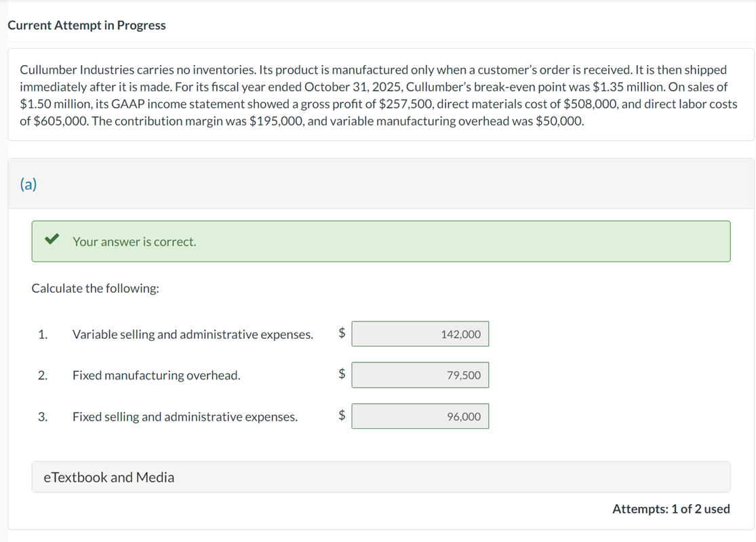This screenshot has width=756, height=542.
Task: Click the Cullumber Industries problem description paragraph
Action: (x=378, y=96)
